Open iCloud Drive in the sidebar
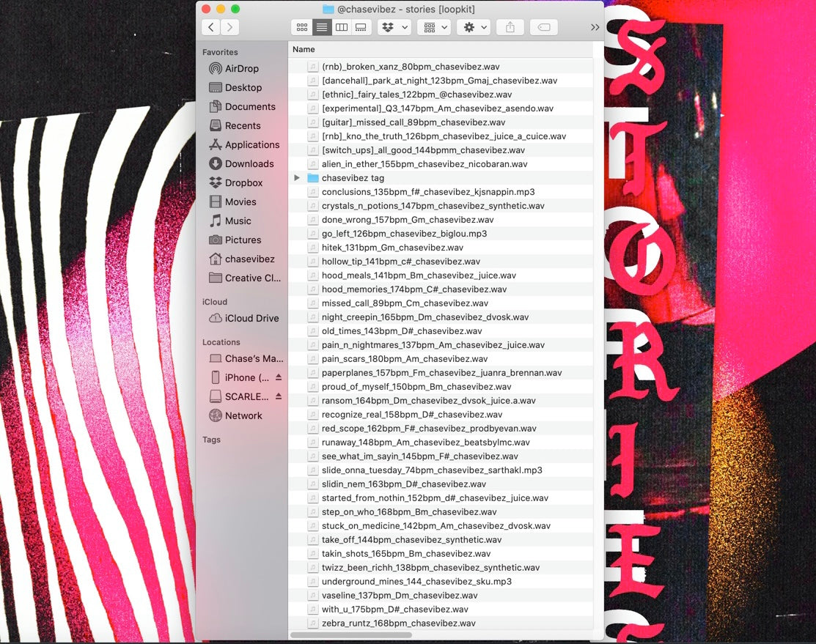The width and height of the screenshot is (816, 644). pyautogui.click(x=244, y=319)
